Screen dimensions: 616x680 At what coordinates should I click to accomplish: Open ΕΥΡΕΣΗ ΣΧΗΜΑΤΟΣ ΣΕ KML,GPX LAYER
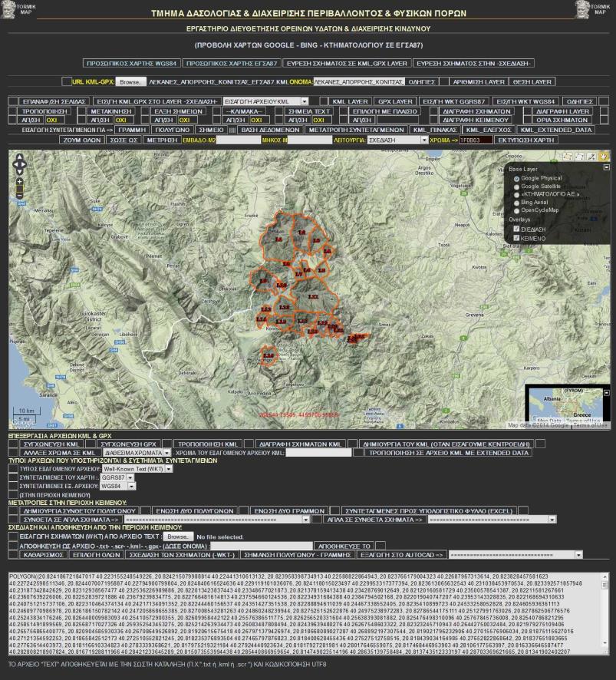[x=347, y=63]
